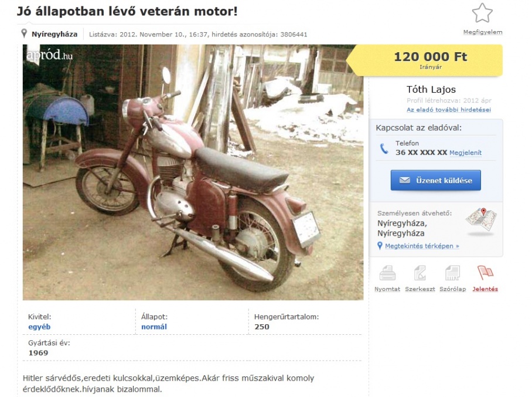Reveal phone number via Megjelenít link

pyautogui.click(x=465, y=153)
